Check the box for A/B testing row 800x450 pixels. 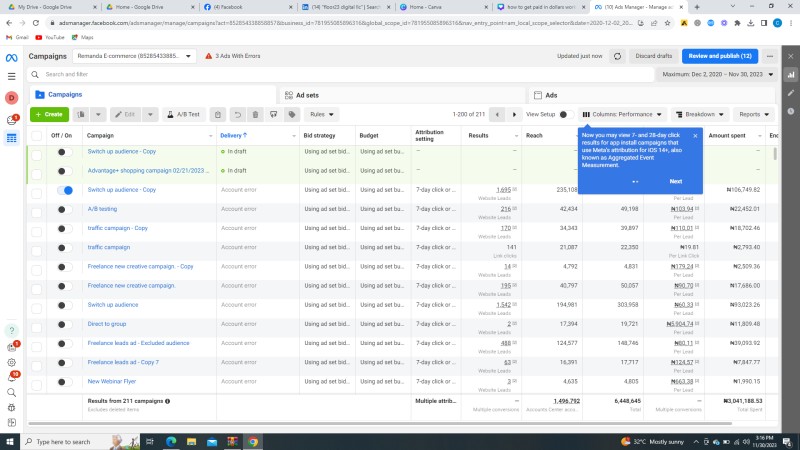36,212
